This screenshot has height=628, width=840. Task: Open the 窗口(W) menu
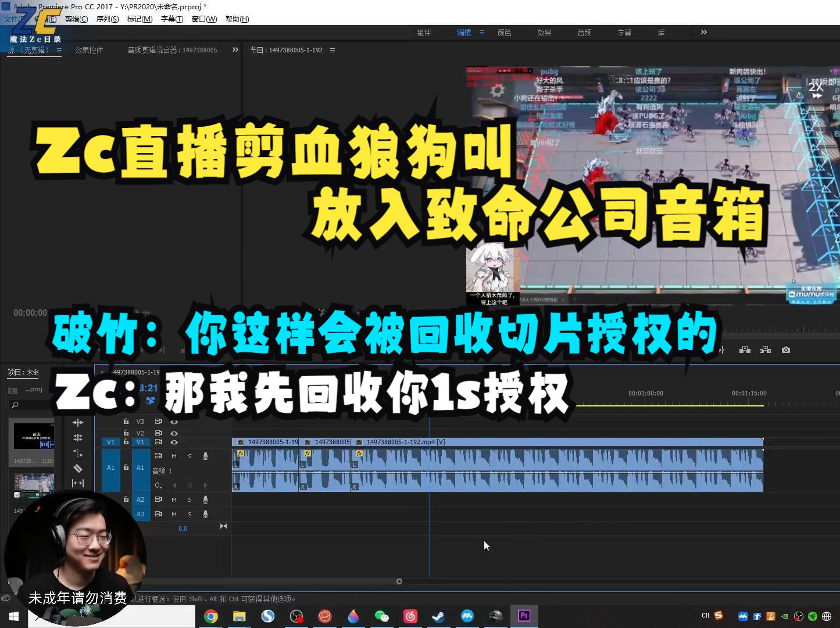point(204,19)
